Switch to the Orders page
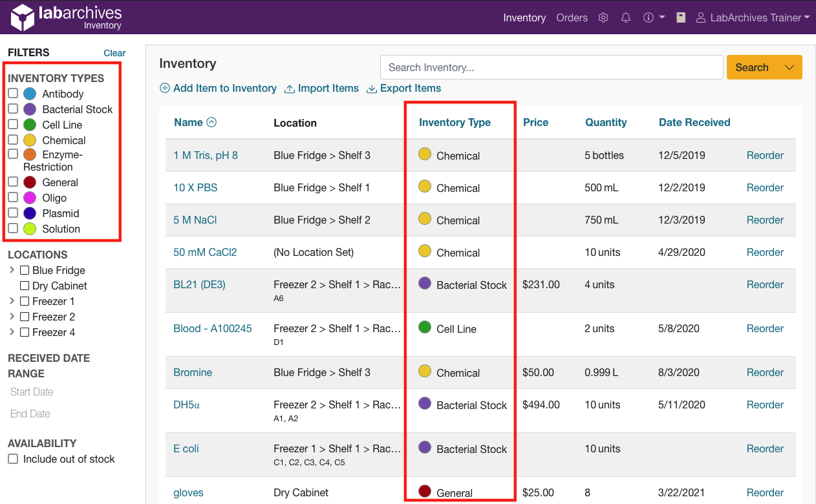Image resolution: width=816 pixels, height=504 pixels. point(572,17)
